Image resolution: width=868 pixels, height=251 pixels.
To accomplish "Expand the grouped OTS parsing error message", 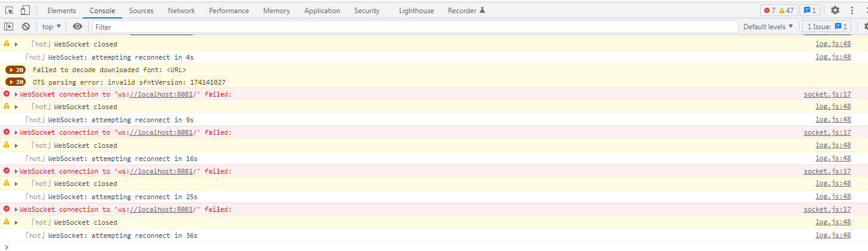I will (15, 82).
